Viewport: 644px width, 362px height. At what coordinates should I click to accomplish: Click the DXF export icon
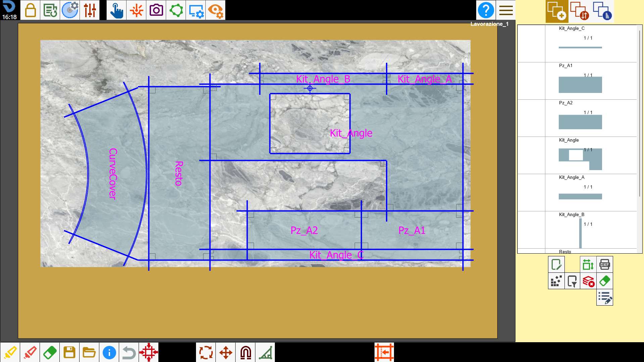pos(604,264)
